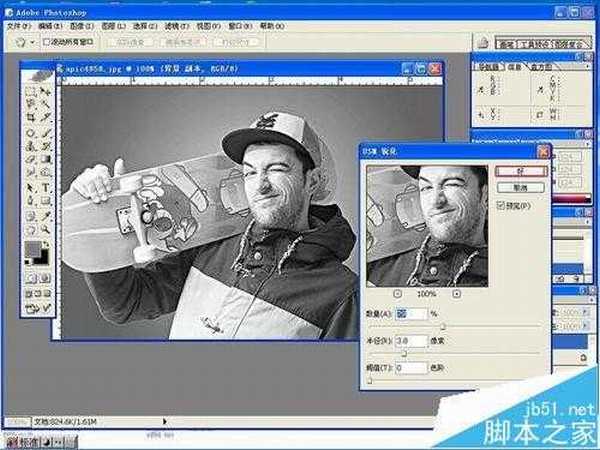Switch to Standard Screen mode

tap(28, 294)
